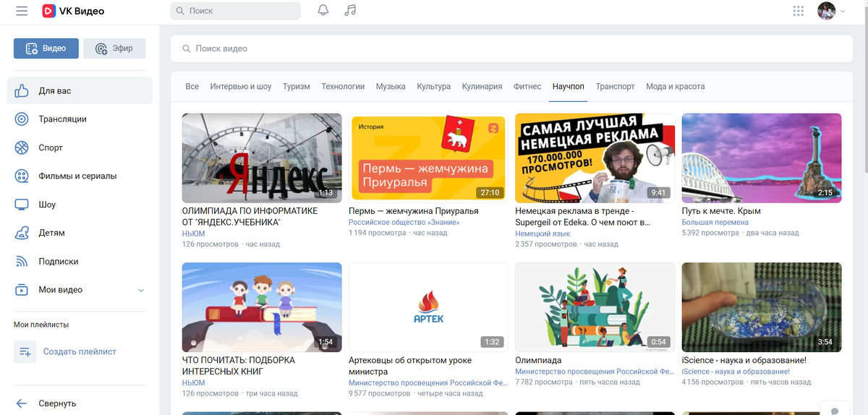Open the Немецкий язык channel link

(x=542, y=234)
